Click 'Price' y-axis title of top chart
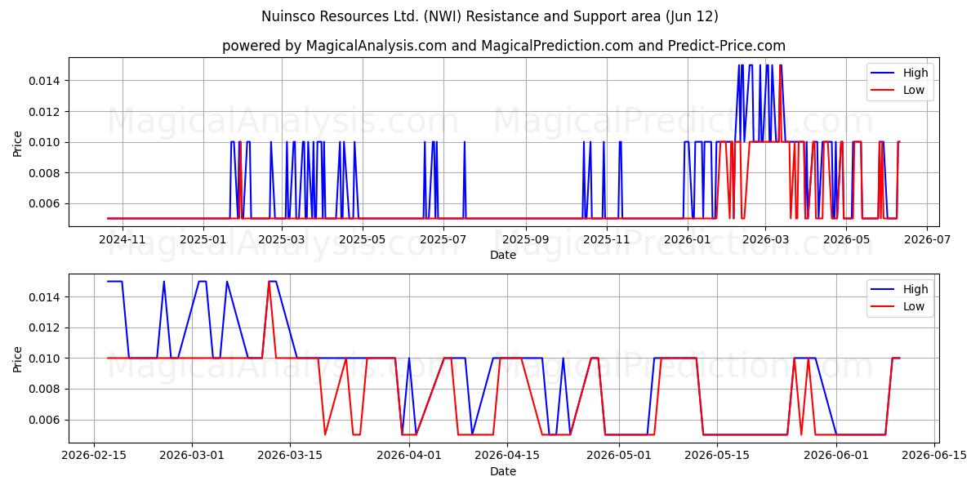The width and height of the screenshot is (980, 490). (18, 142)
